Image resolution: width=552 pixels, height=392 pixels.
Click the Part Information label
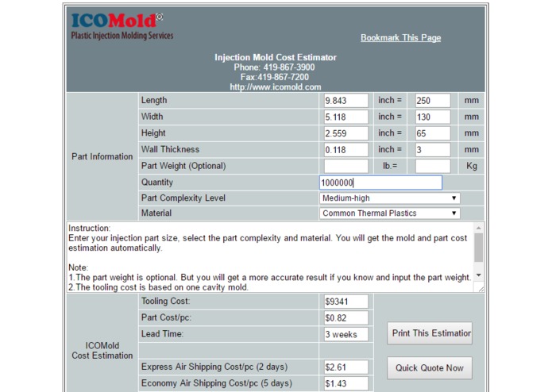point(102,156)
